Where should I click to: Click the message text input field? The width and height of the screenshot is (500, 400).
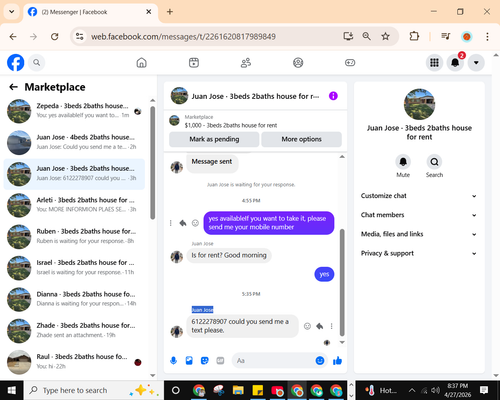click(x=274, y=360)
